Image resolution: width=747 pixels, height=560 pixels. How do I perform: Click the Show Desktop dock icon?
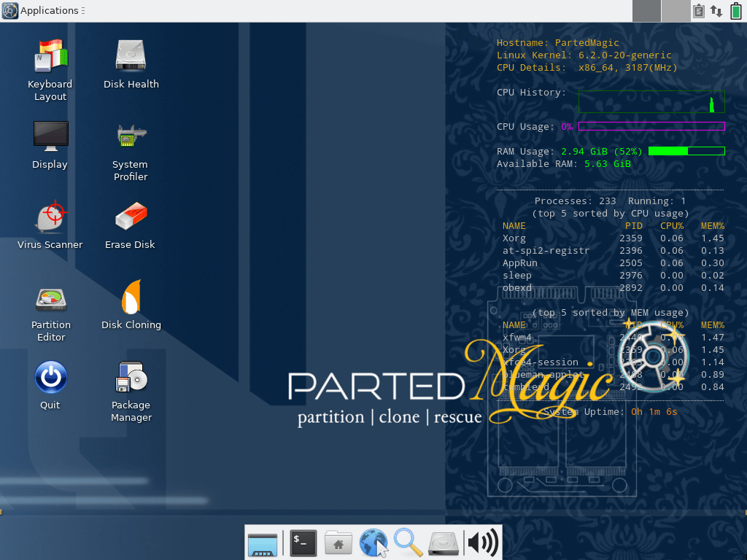(262, 544)
